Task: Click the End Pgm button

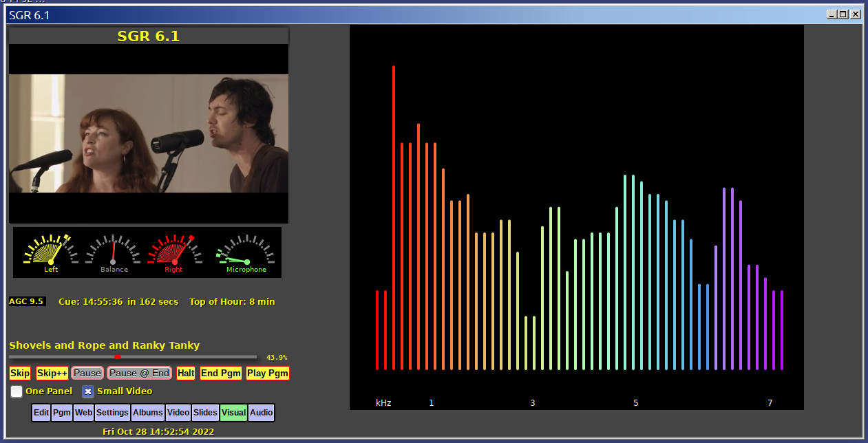Action: (221, 373)
